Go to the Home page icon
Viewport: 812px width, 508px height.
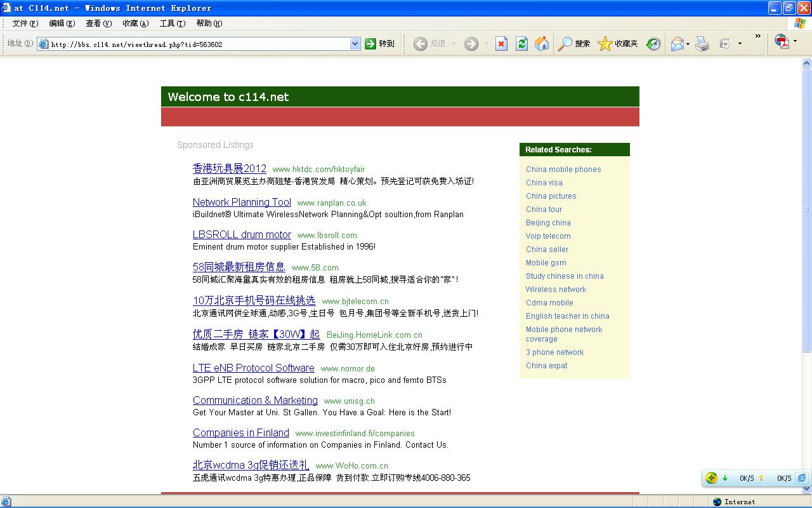coord(542,44)
